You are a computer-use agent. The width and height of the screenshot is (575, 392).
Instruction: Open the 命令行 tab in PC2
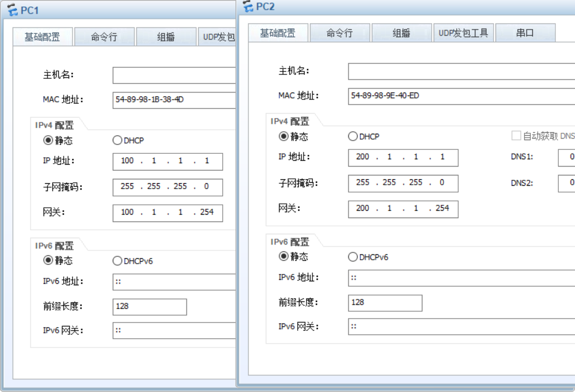pos(340,33)
